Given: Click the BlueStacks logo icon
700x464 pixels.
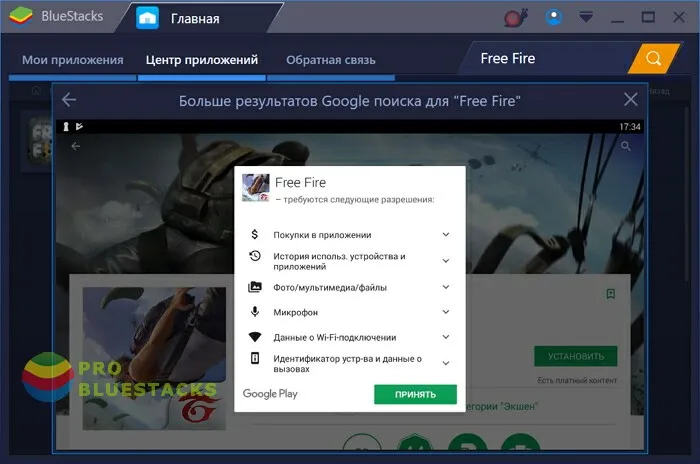Looking at the screenshot, I should tap(20, 17).
